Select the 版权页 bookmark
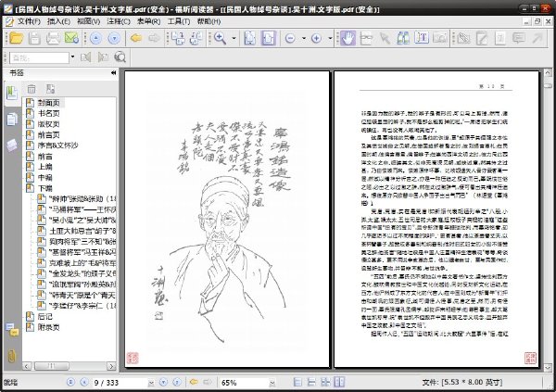Viewport: 556px width, 392px height. coord(48,124)
